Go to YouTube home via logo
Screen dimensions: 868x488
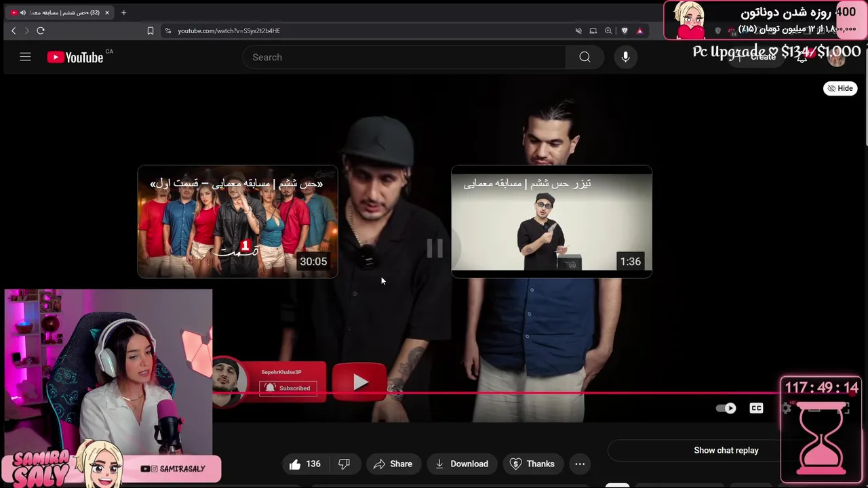75,58
